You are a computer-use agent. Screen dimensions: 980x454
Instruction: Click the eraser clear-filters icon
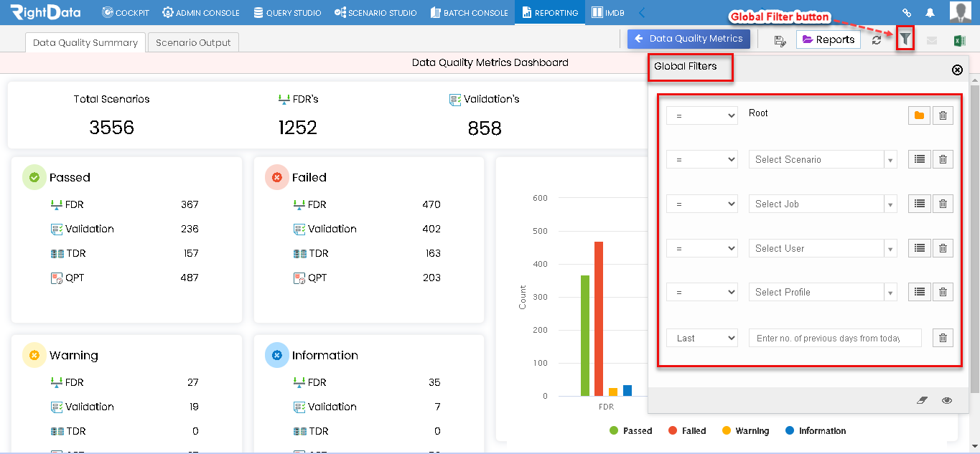tap(923, 400)
